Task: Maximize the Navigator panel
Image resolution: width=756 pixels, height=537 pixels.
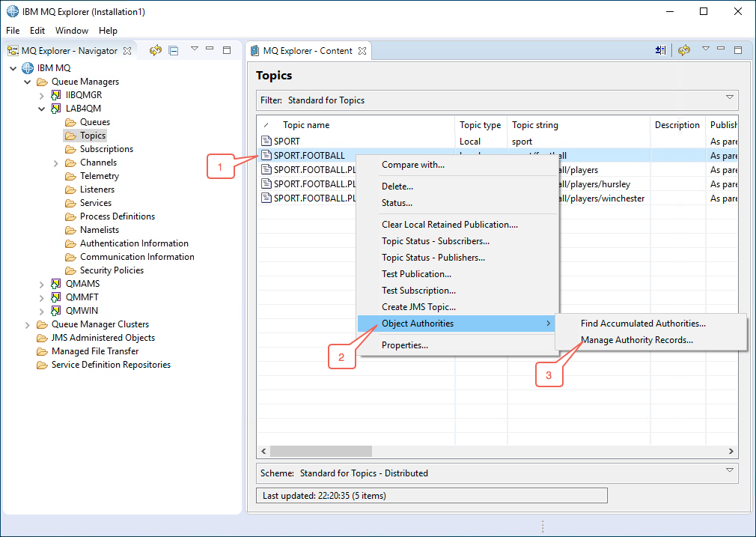Action: 227,49
